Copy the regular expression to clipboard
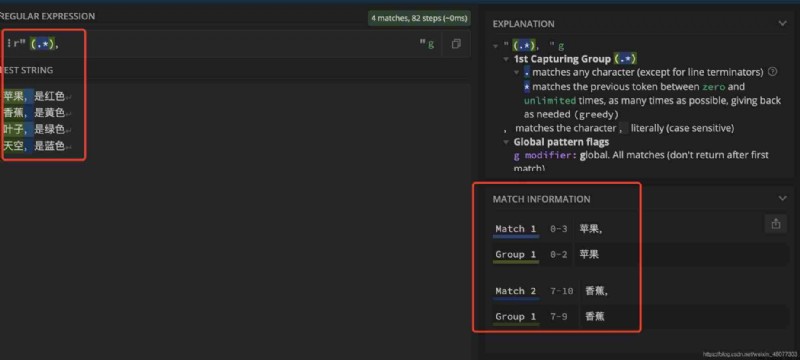Screen dimensions: 800x360 pos(456,44)
